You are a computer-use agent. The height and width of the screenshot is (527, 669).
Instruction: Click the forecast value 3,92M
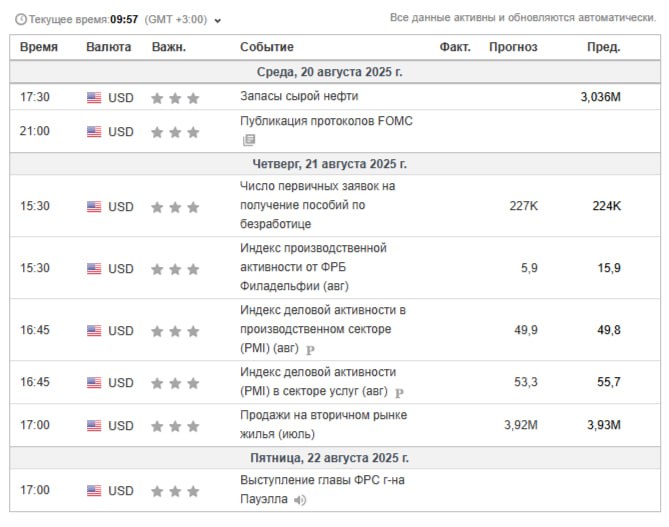coord(521,425)
